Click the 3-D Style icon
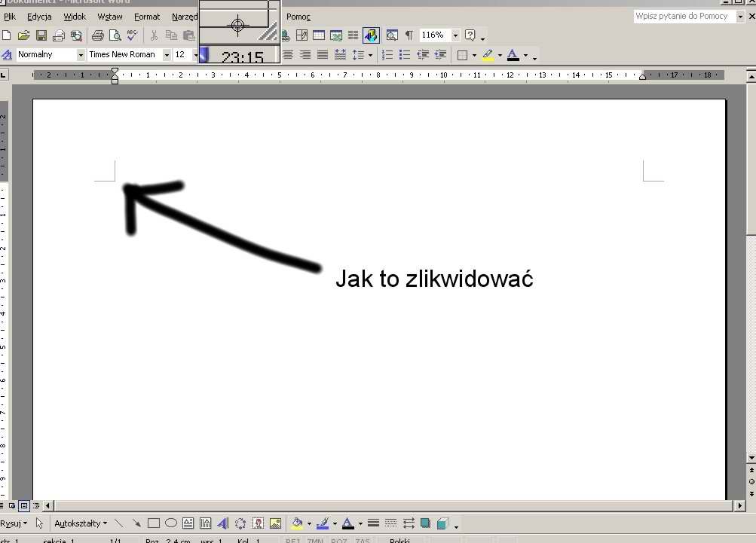Viewport: 756px width, 543px height. [442, 523]
